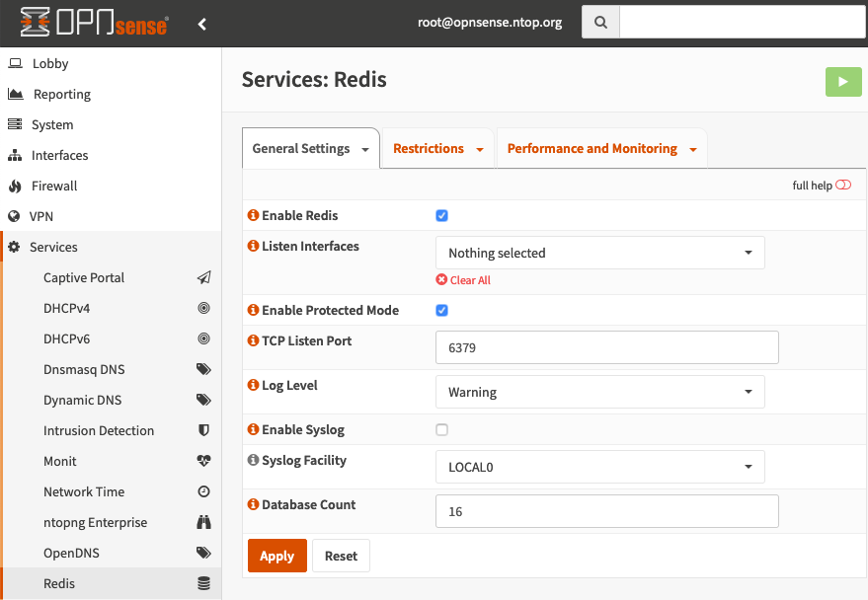The width and height of the screenshot is (868, 600).
Task: Click the red Clear All x icon
Action: (x=441, y=280)
